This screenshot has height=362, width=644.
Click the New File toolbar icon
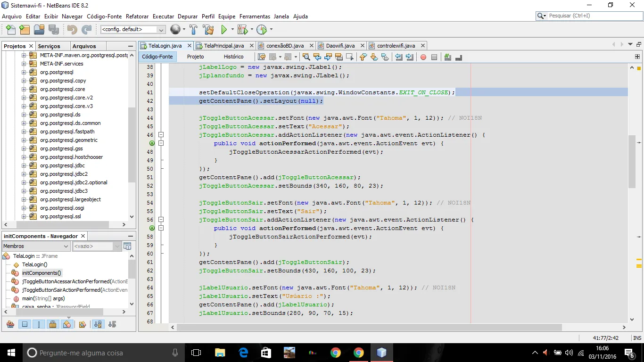point(10,30)
